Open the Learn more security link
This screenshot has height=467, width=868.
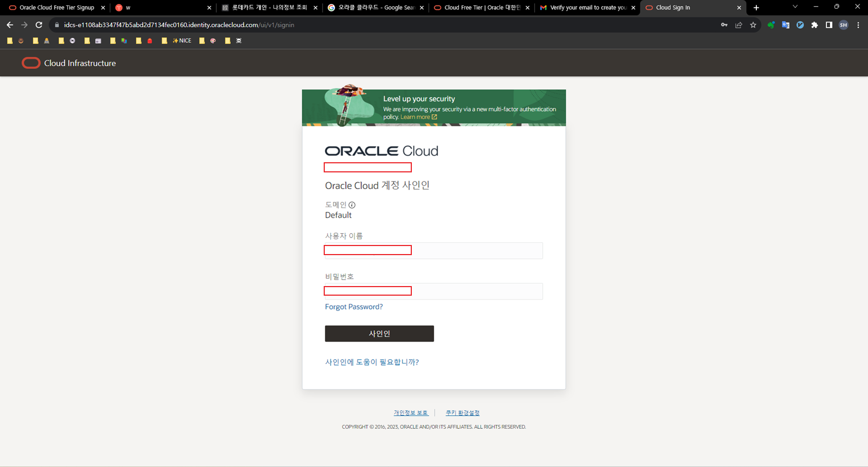coord(419,117)
